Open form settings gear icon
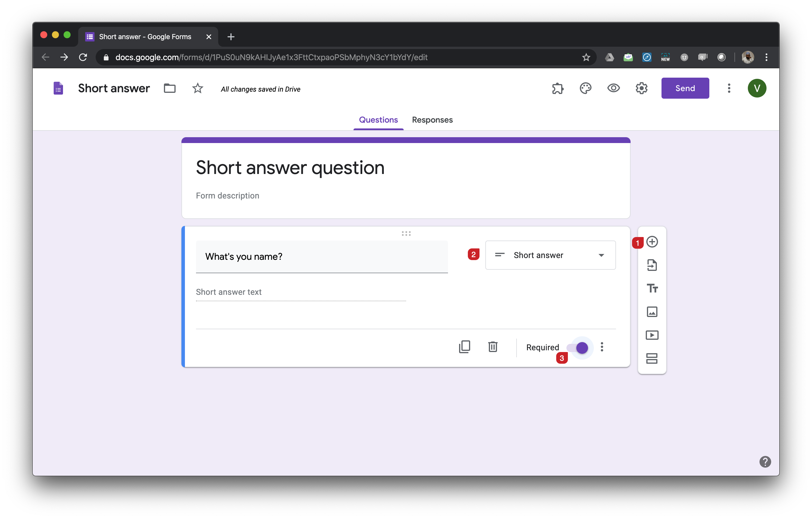This screenshot has height=519, width=812. 642,88
